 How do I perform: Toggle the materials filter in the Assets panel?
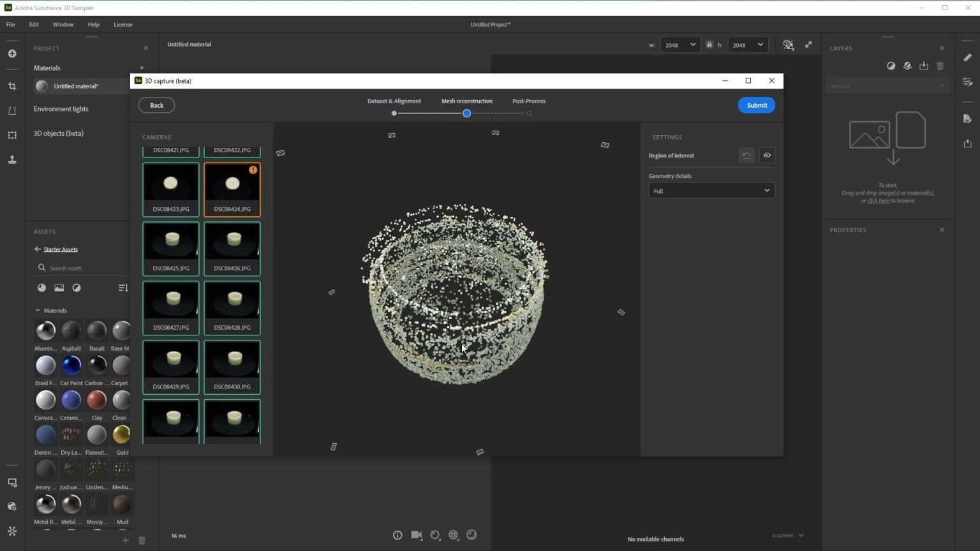41,288
